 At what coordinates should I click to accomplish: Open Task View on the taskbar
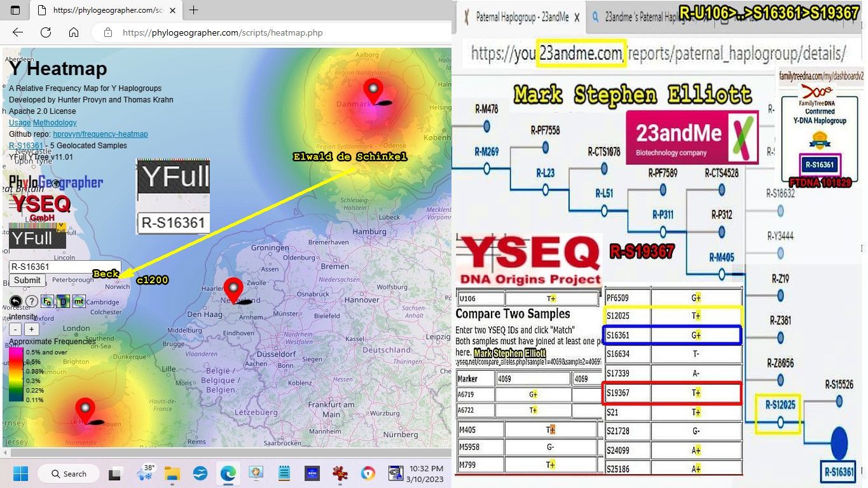115,473
